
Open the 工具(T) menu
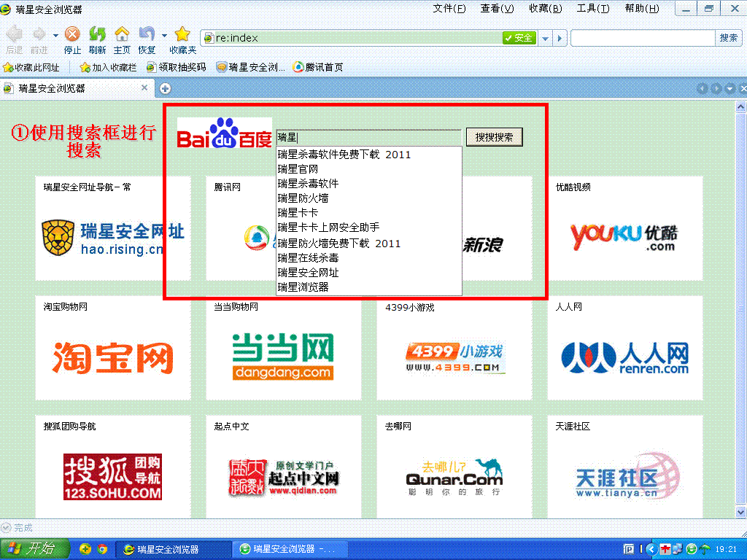[593, 9]
